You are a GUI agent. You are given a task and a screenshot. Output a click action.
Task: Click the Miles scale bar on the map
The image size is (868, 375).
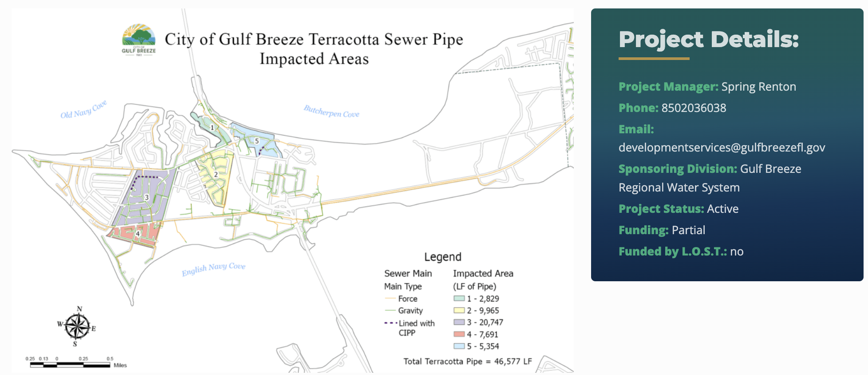pyautogui.click(x=70, y=365)
